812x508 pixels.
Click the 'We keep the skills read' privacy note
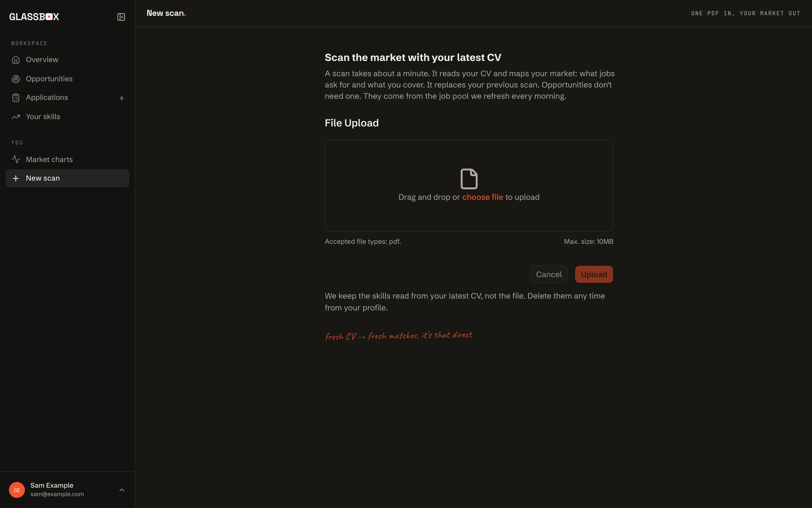[465, 302]
